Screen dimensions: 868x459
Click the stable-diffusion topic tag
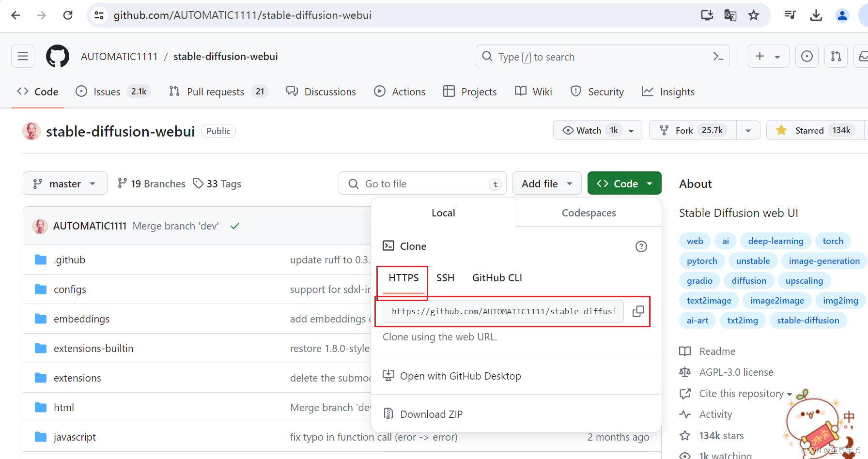coord(808,321)
